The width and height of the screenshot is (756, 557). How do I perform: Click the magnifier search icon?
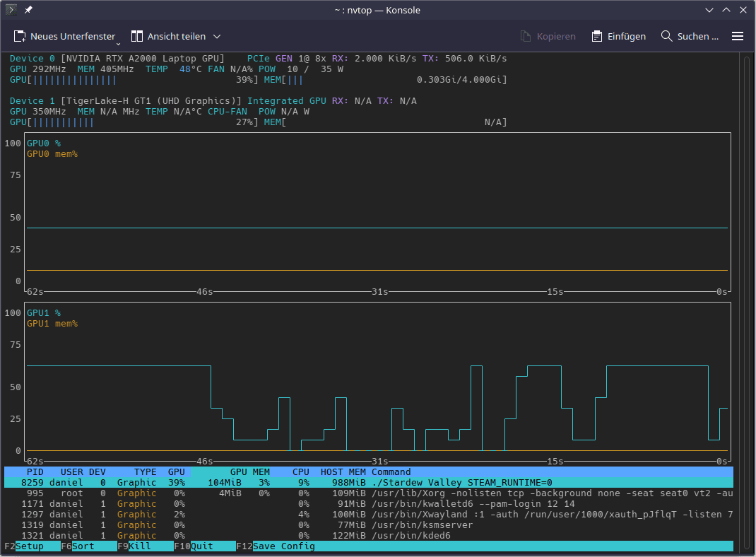click(666, 35)
